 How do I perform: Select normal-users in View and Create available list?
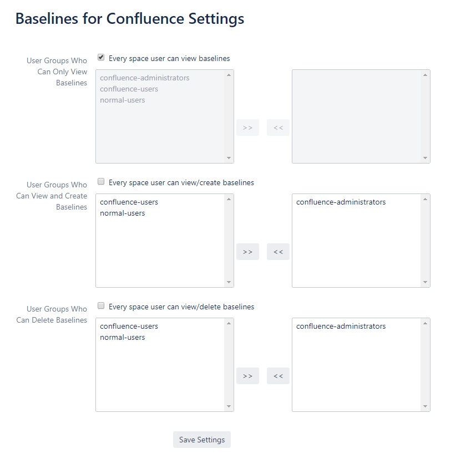[123, 213]
